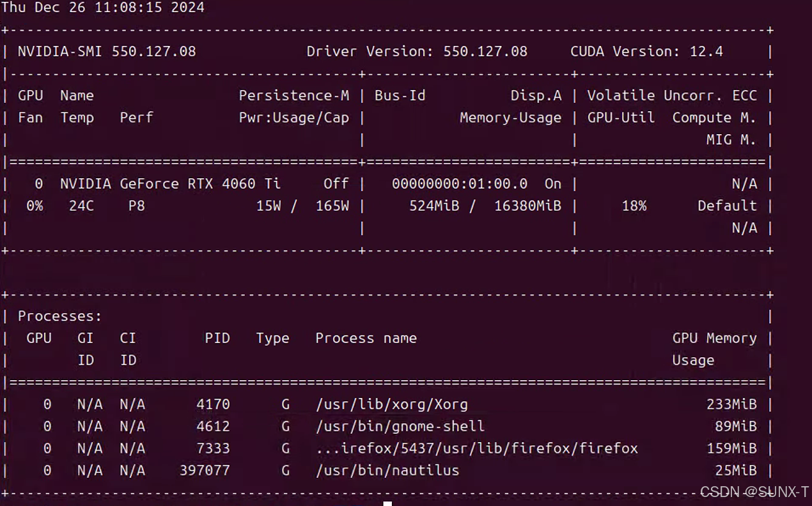Click the memory used value 524MiB
Image resolution: width=812 pixels, height=506 pixels.
pos(434,206)
